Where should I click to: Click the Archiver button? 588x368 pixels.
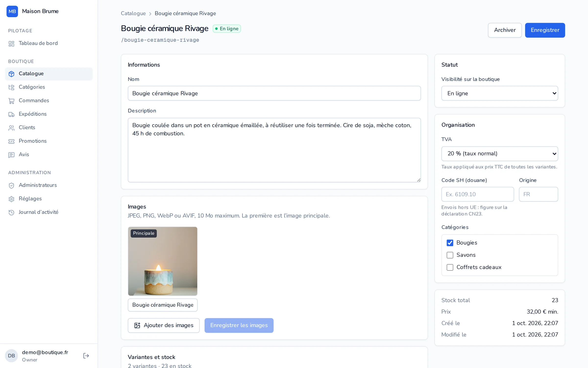click(x=505, y=30)
